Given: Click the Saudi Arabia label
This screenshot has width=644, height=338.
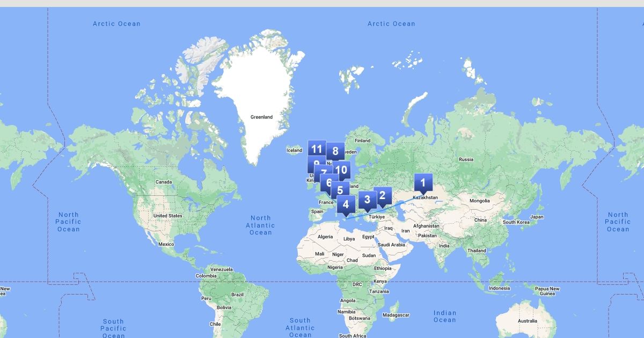Looking at the screenshot, I should (x=391, y=245).
